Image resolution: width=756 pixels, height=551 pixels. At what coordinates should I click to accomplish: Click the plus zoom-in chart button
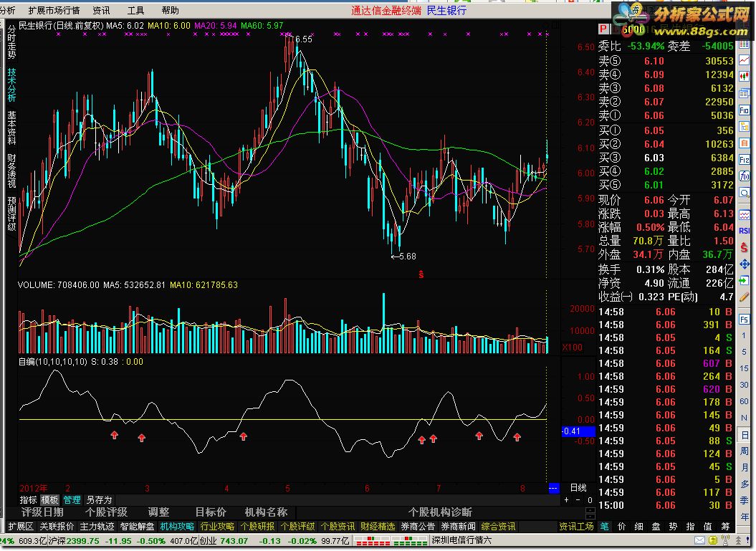pyautogui.click(x=567, y=500)
